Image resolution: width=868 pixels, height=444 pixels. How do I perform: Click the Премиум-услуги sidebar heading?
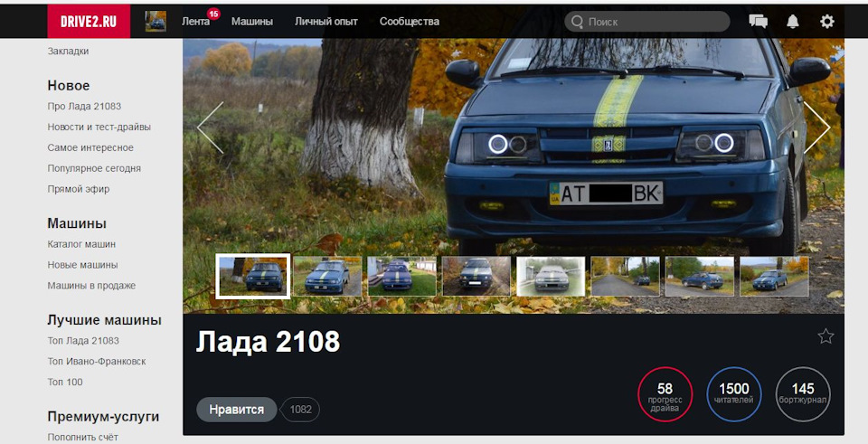pyautogui.click(x=103, y=416)
